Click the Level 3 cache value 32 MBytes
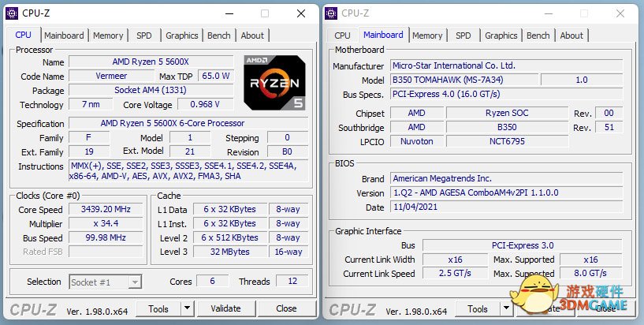This screenshot has width=644, height=325. [x=230, y=252]
